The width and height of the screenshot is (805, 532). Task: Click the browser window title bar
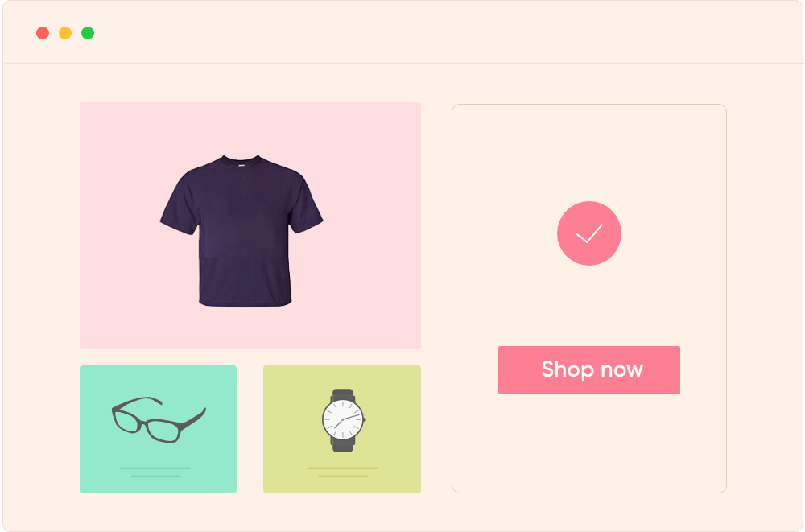403,32
